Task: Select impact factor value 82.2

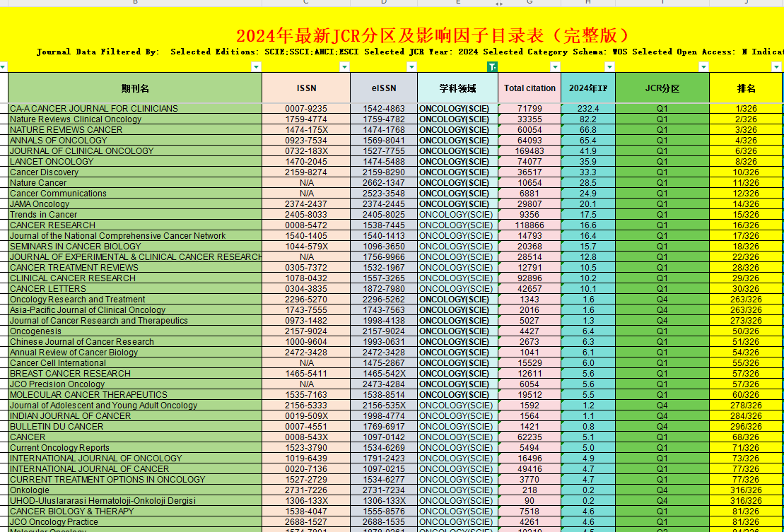Action: pyautogui.click(x=588, y=119)
